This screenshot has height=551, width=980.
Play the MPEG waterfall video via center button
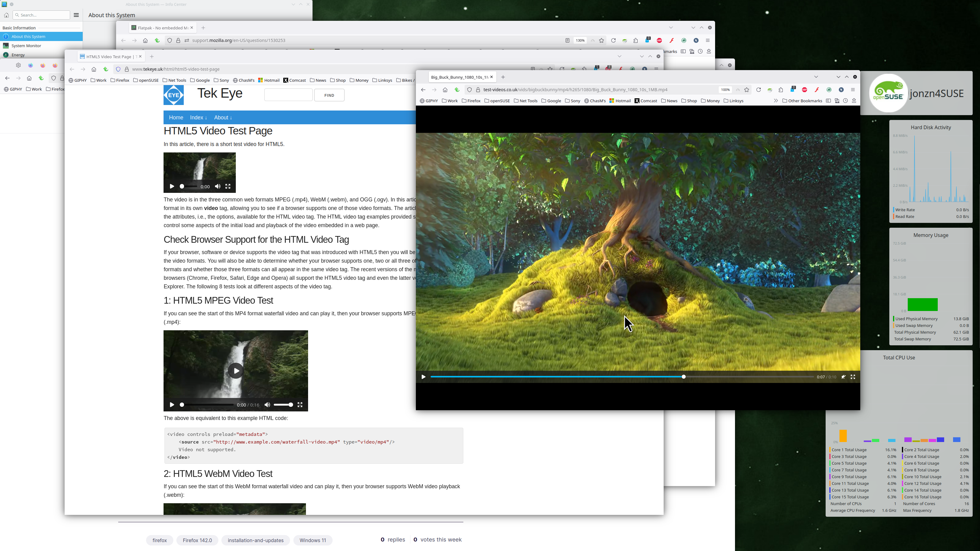pos(236,371)
